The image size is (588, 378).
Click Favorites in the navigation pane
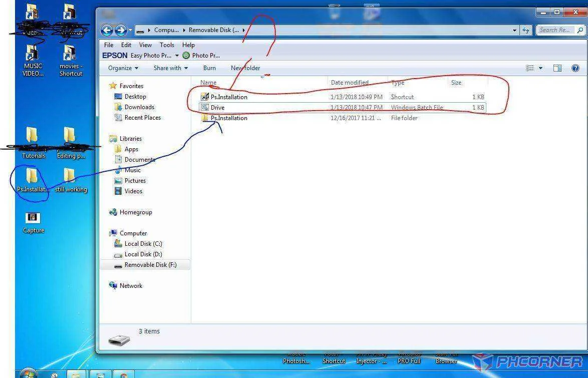pos(131,86)
